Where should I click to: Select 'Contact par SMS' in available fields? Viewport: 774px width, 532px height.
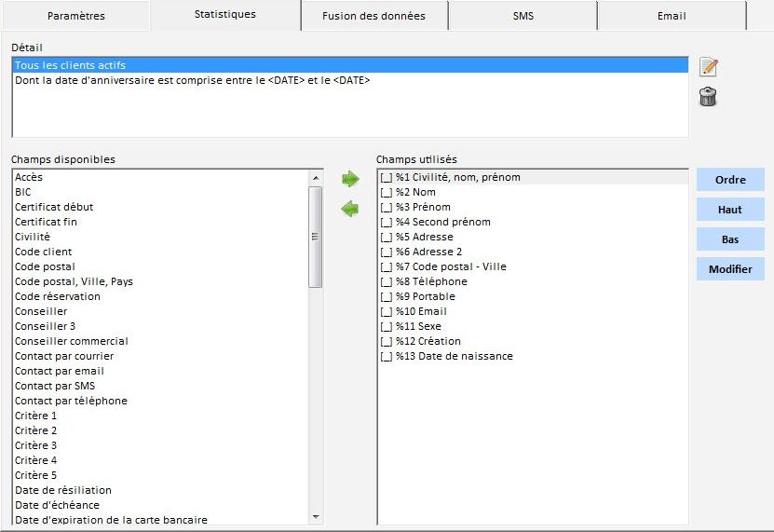(x=55, y=386)
